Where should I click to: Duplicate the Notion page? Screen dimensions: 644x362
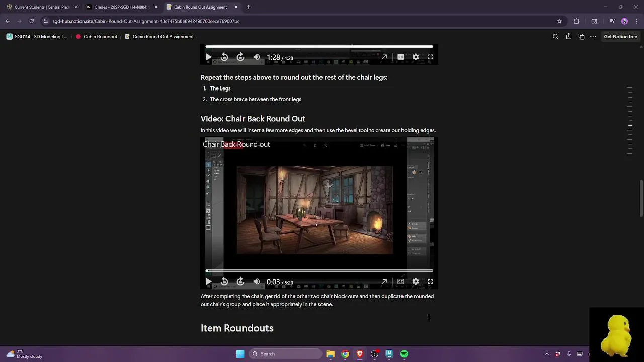click(581, 37)
